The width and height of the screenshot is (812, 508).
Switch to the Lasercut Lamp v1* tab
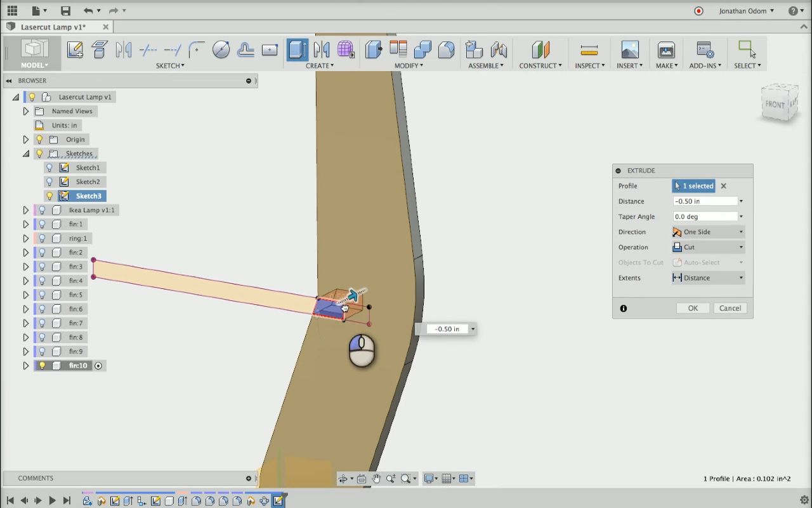53,27
